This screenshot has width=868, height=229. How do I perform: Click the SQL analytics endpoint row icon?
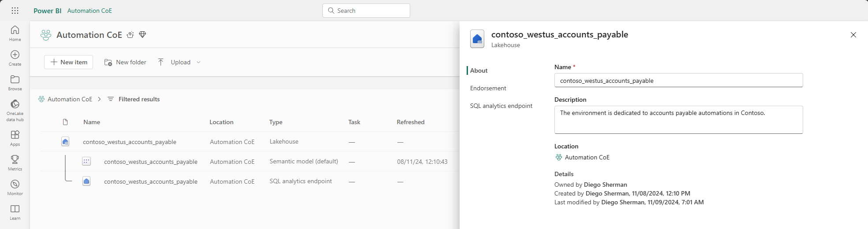click(x=86, y=181)
